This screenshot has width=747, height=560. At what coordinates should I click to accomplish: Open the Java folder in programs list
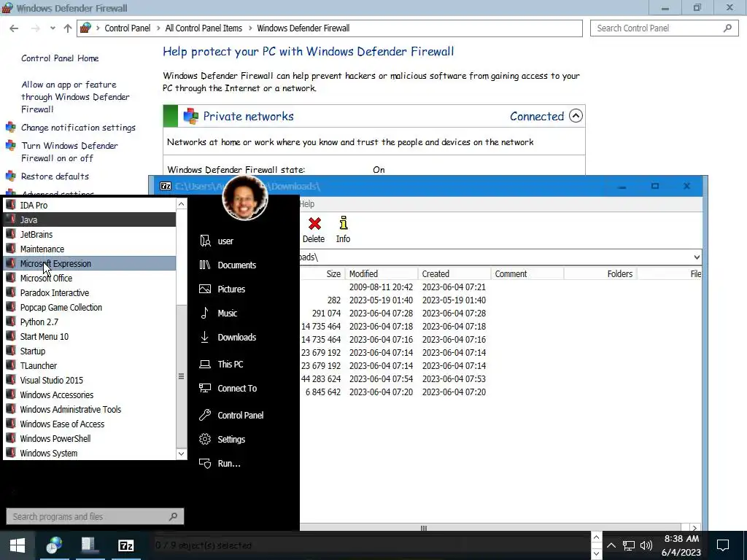(90, 219)
